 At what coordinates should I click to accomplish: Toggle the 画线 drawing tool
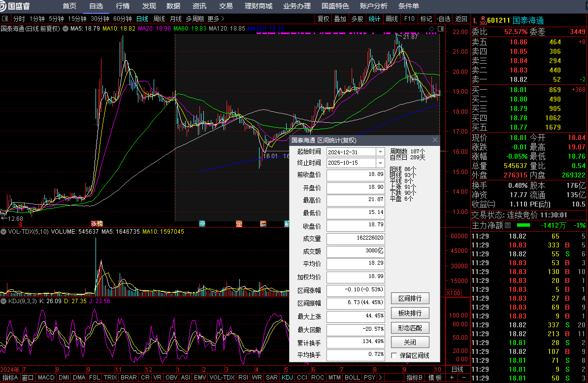[x=392, y=19]
